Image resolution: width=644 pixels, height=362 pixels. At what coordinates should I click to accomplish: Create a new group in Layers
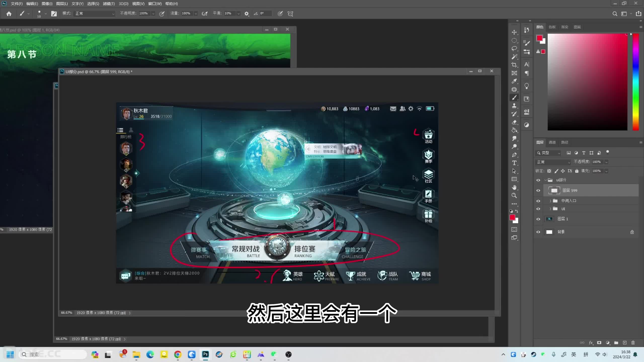coord(616,343)
